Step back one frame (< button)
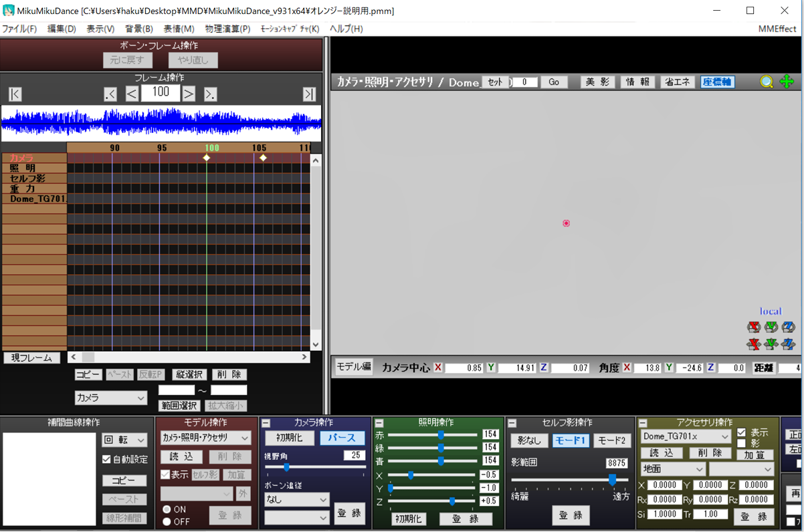 (132, 94)
